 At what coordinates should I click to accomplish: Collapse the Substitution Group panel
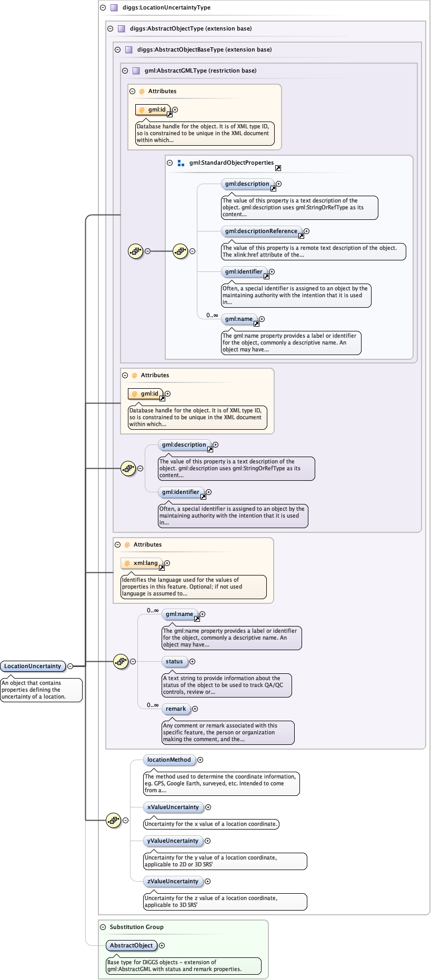pyautogui.click(x=103, y=927)
